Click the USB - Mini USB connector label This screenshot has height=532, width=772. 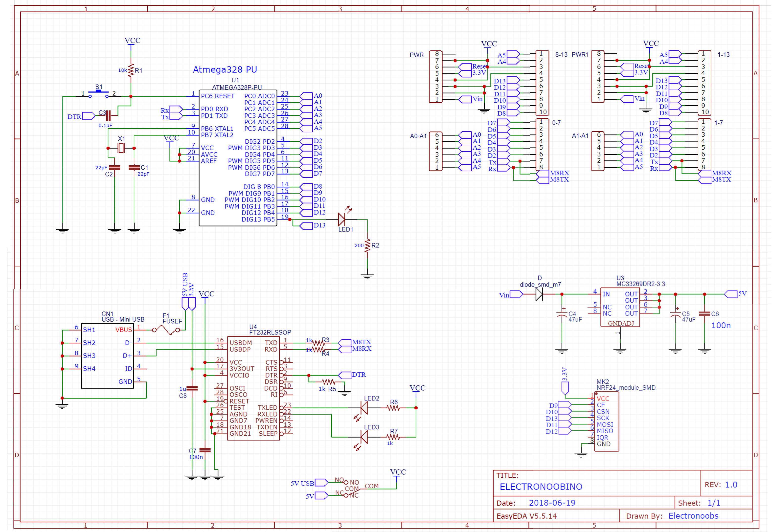click(123, 320)
